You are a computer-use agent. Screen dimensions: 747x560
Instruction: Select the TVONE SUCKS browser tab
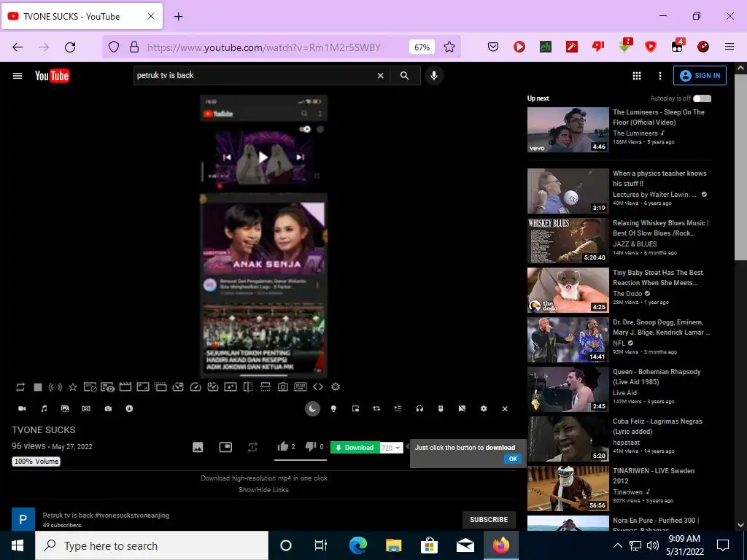point(82,16)
